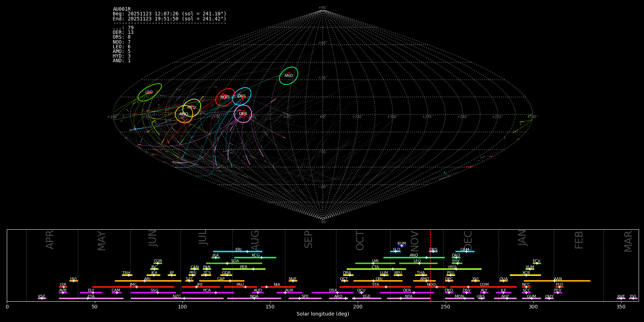
Task: Click the orange AMO radiant ellipse
Action: click(x=184, y=114)
